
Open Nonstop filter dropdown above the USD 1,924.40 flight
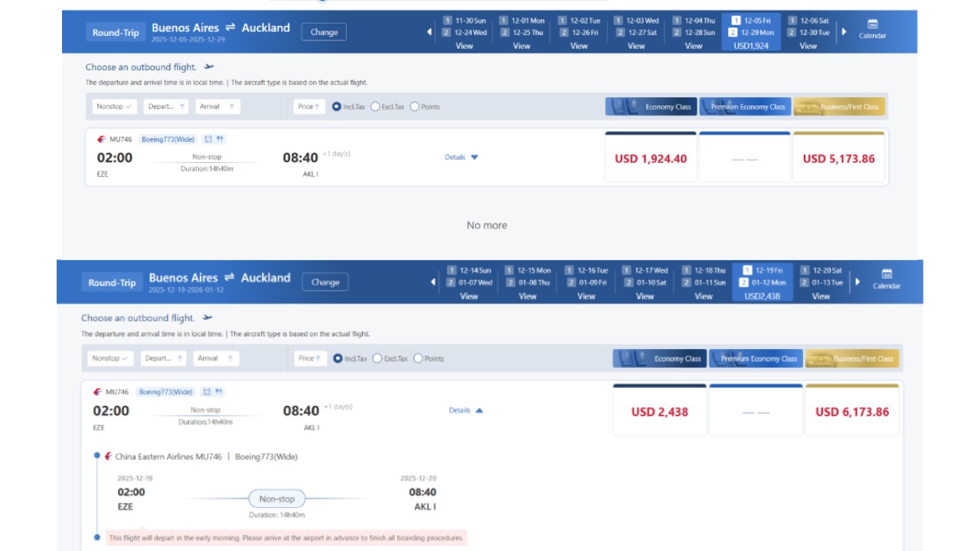[x=115, y=106]
